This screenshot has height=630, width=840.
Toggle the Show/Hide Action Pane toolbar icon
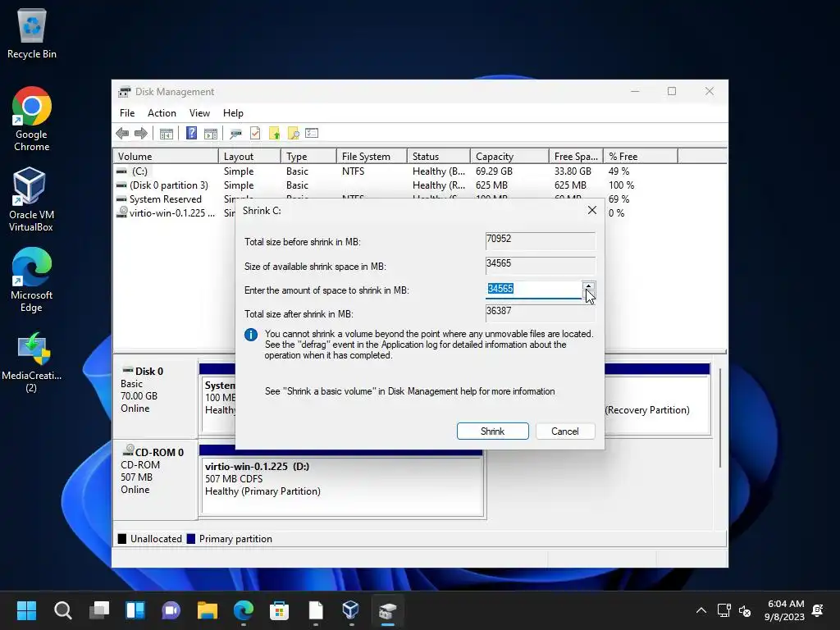[211, 134]
